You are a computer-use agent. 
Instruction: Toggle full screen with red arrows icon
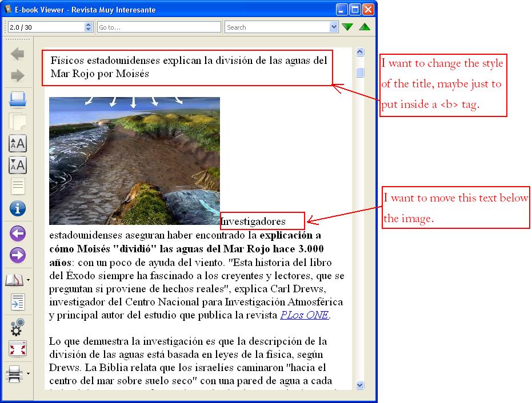[x=18, y=349]
